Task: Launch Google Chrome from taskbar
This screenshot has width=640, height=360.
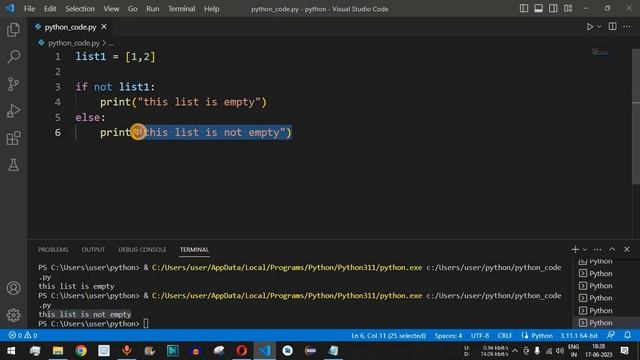Action: click(81, 351)
